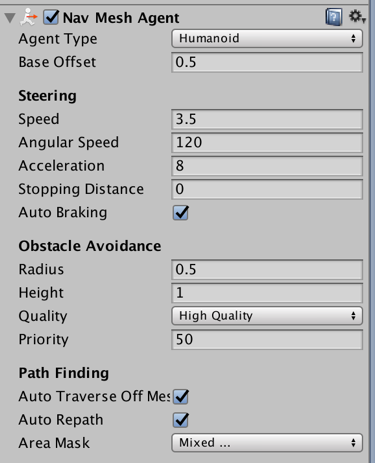
Task: Open the Nav Mesh Agent help reference icon
Action: pyautogui.click(x=334, y=17)
